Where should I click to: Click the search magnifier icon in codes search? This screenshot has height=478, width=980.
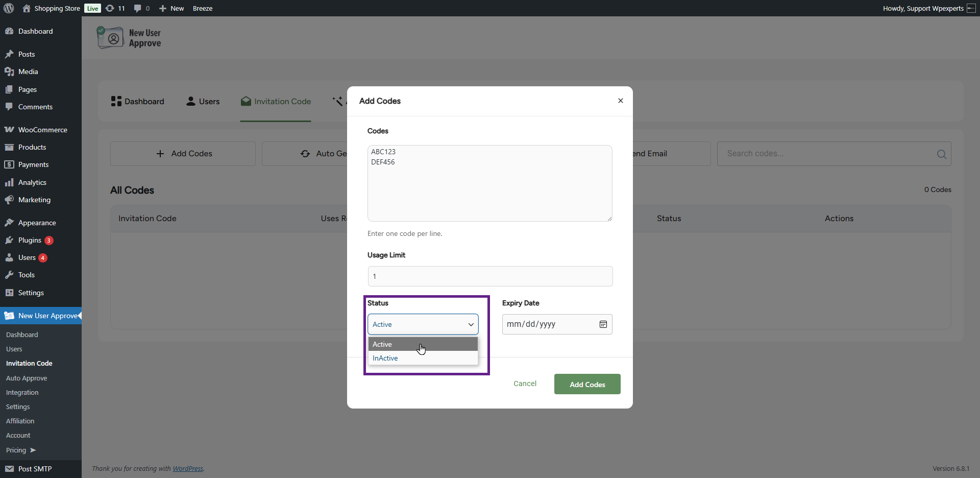click(x=941, y=154)
